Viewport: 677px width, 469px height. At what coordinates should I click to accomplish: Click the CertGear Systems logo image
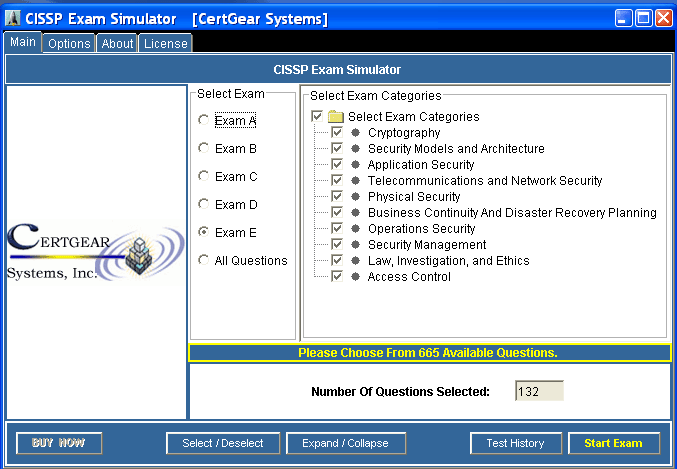tap(95, 252)
